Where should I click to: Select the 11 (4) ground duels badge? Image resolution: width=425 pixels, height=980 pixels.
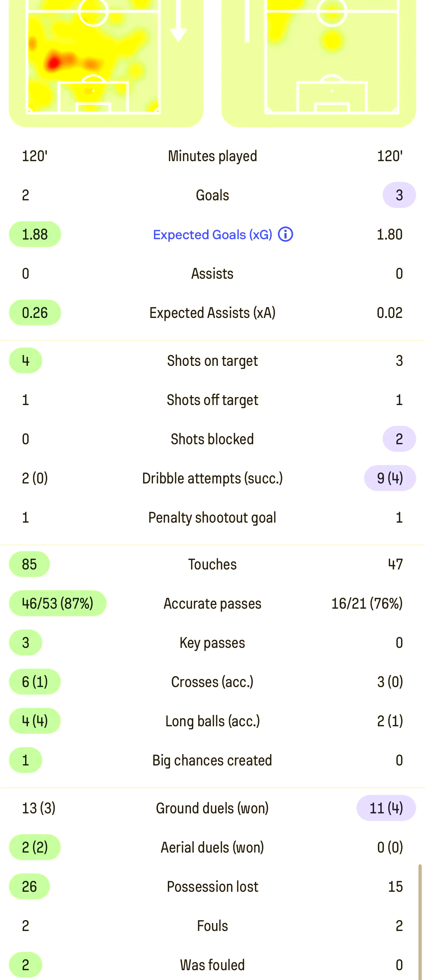tap(386, 808)
